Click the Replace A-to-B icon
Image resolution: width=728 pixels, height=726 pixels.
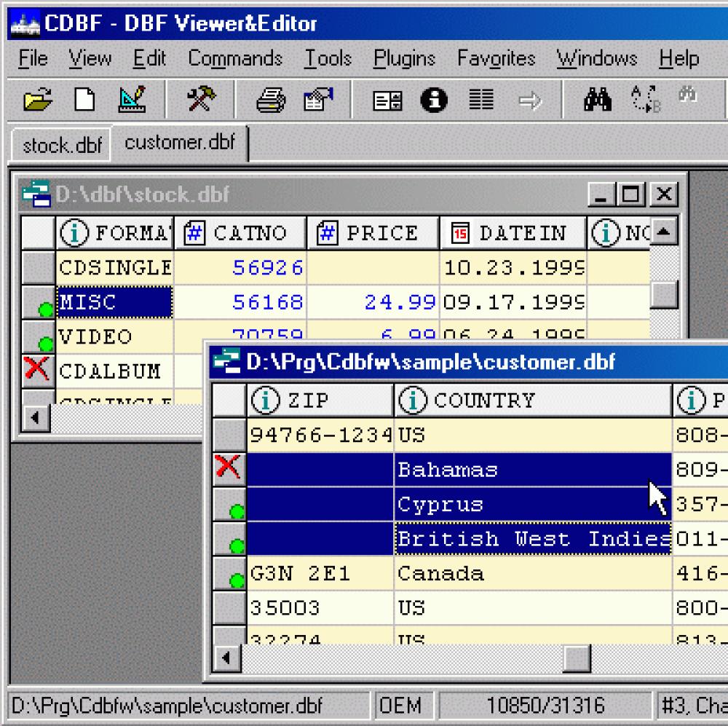pos(644,100)
